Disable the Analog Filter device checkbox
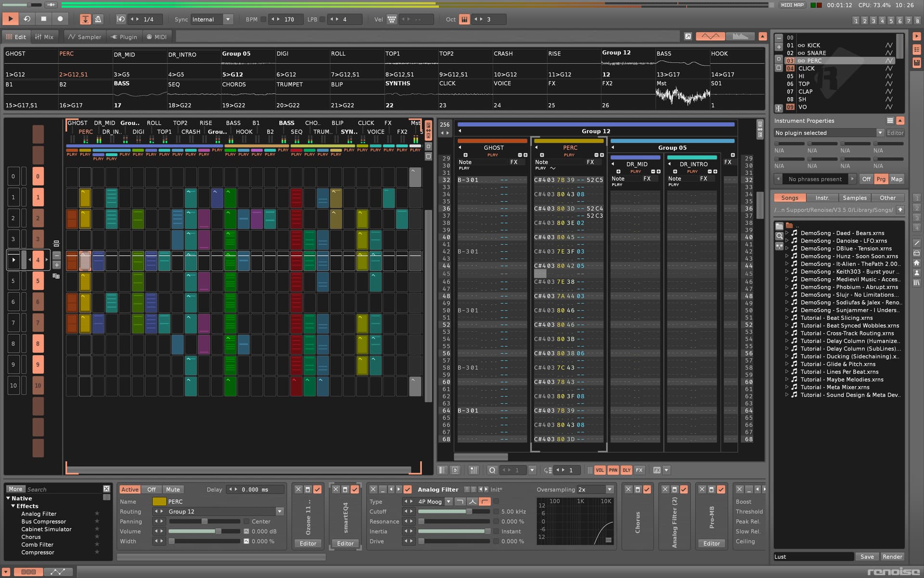This screenshot has height=578, width=924. (408, 489)
